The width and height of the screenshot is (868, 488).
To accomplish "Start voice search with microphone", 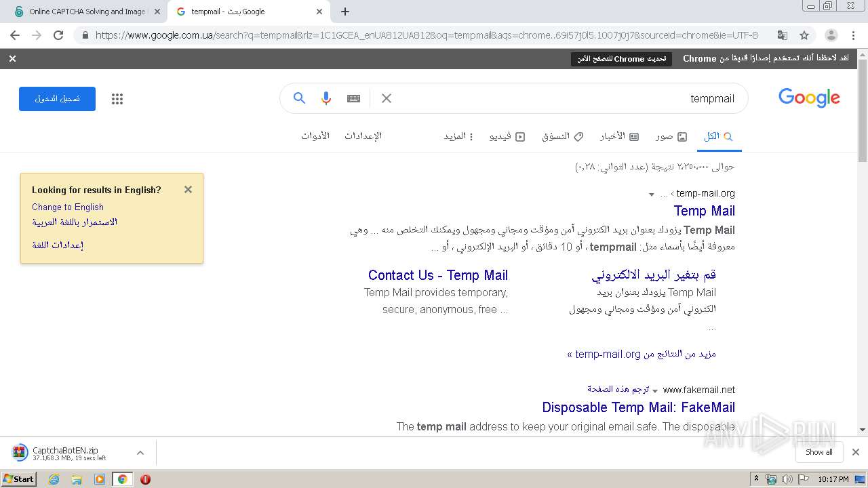I will 326,98.
